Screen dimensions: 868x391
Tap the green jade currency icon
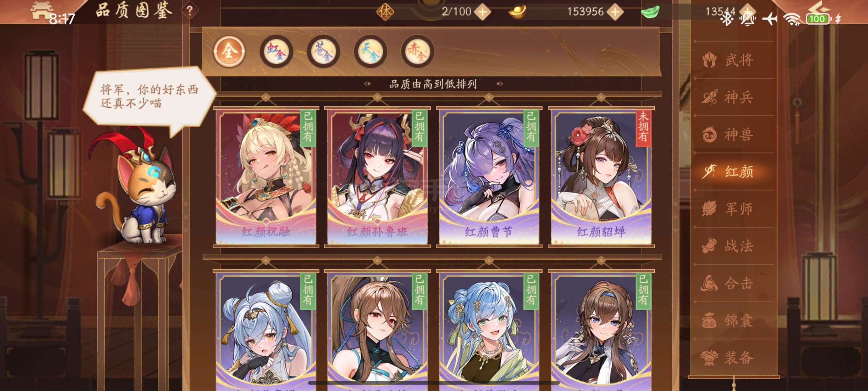pos(650,12)
